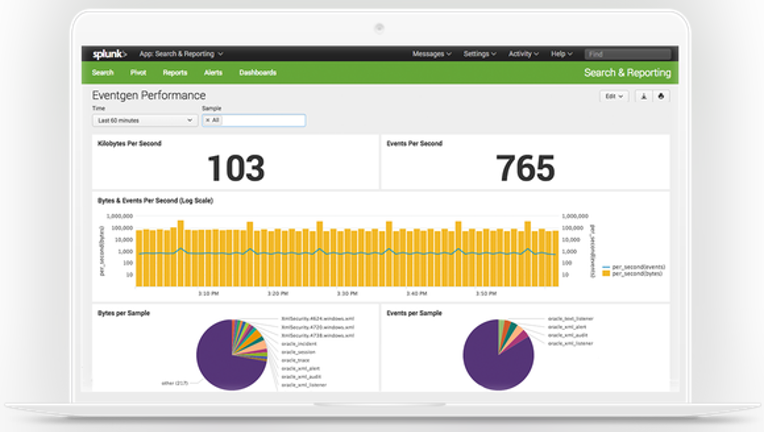Click the per_second(events) legend swatch
The image size is (764, 432).
(606, 267)
